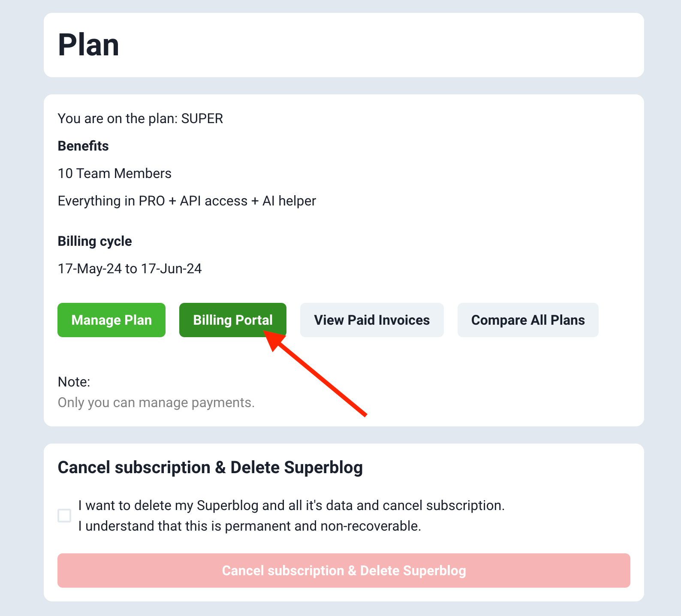The image size is (681, 616).
Task: Click Compare All Plans
Action: point(528,320)
